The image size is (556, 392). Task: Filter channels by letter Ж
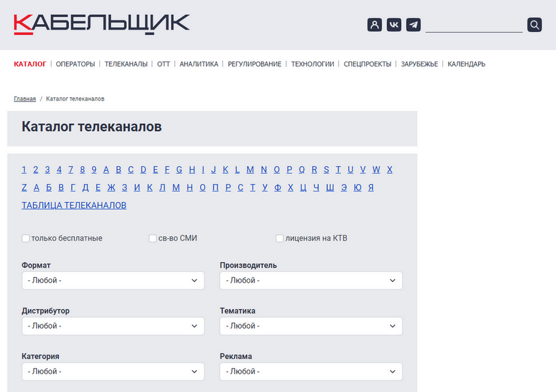[111, 187]
